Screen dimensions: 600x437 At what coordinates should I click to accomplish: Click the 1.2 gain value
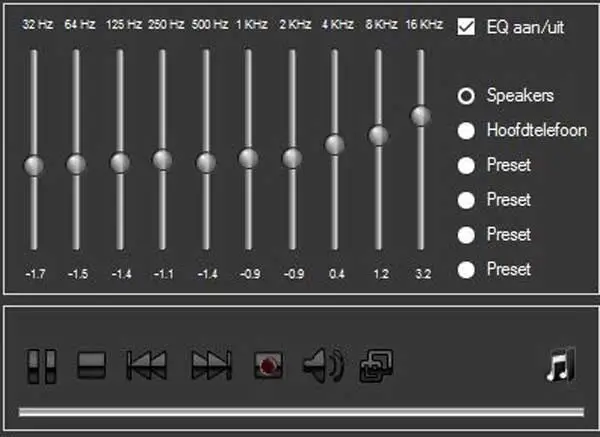pos(381,274)
